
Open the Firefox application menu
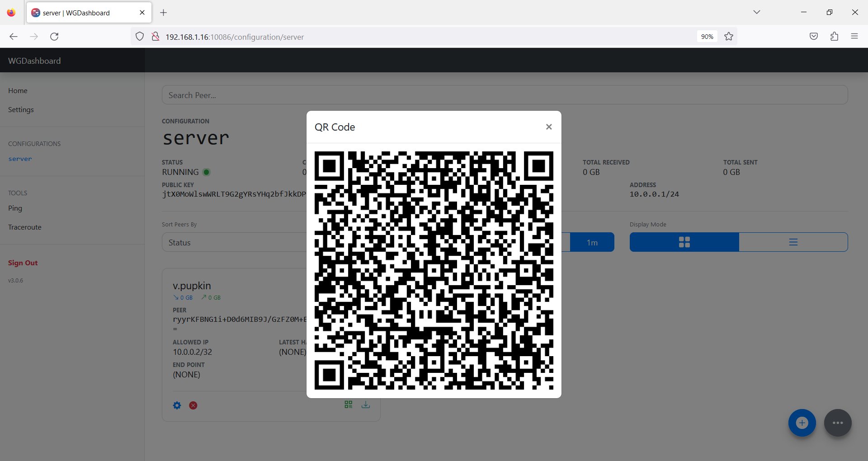tap(854, 37)
